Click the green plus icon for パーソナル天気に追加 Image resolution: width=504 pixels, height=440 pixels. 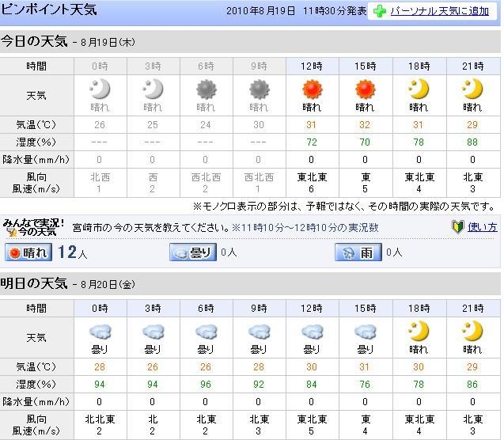point(380,11)
